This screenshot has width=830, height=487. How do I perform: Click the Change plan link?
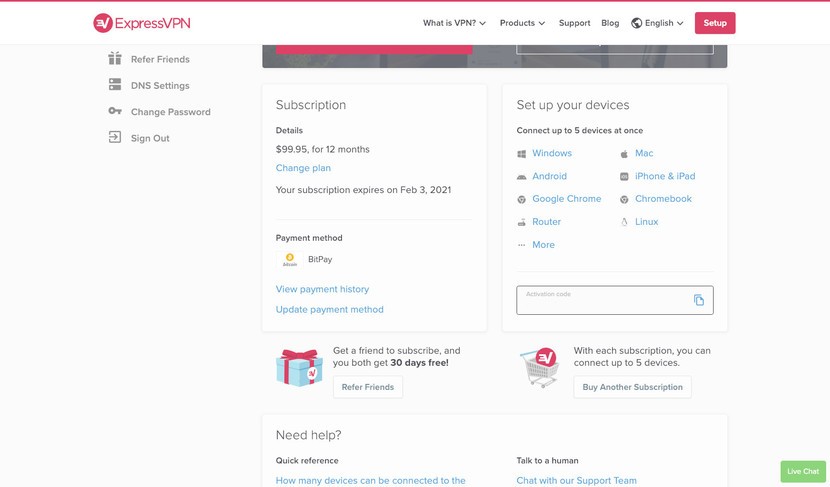(303, 168)
